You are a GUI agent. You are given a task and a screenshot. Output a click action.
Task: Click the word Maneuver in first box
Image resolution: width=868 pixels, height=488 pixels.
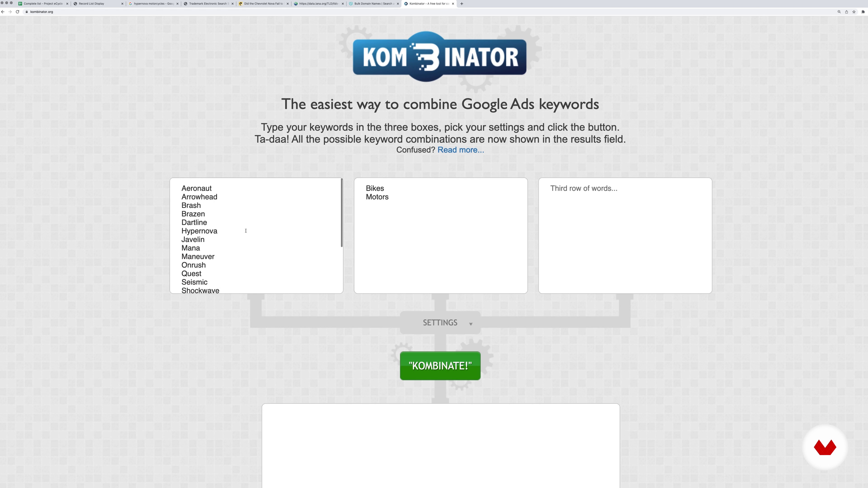[x=198, y=257]
